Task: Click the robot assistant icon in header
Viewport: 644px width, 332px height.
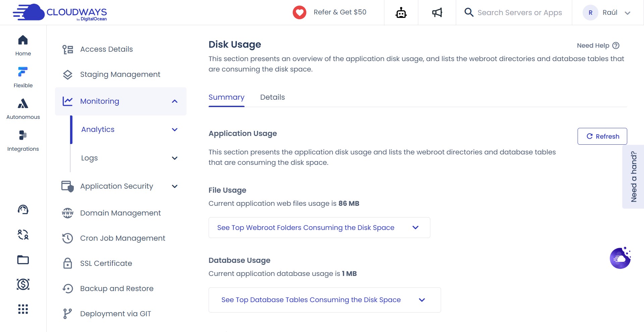Action: [401, 13]
